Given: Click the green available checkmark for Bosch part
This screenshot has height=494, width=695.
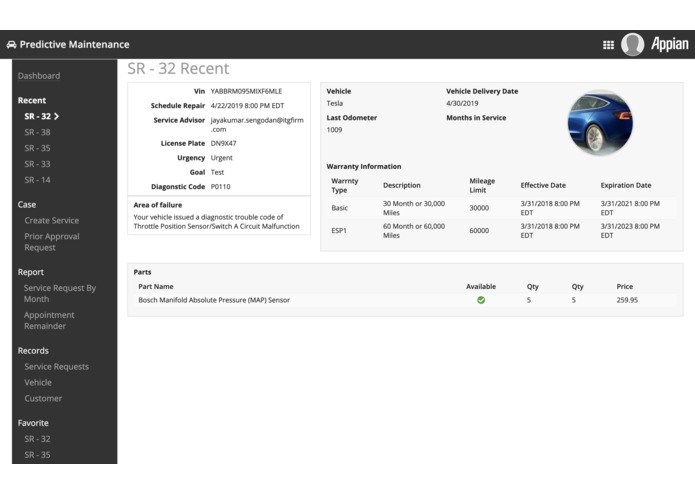Looking at the screenshot, I should tap(481, 300).
